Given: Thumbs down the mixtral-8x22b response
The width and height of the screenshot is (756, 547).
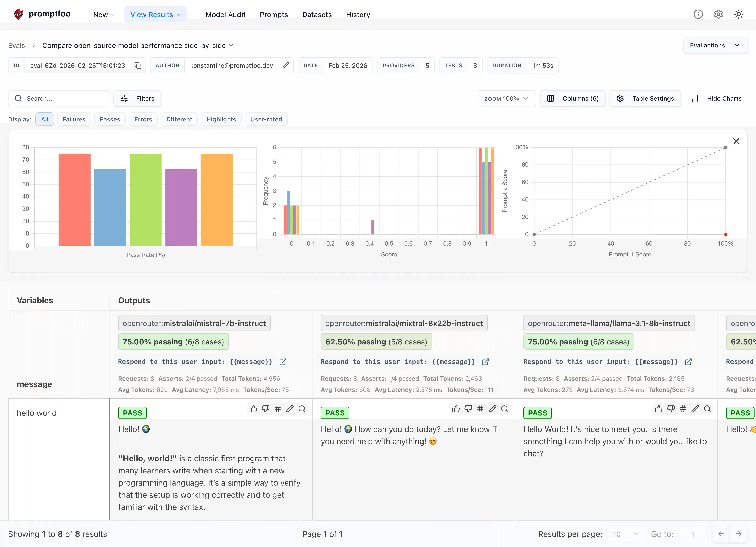Looking at the screenshot, I should pos(468,409).
